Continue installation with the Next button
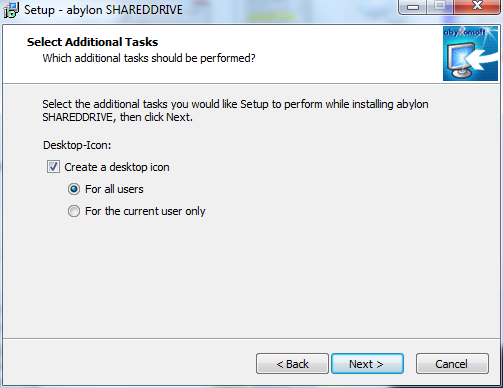Viewport: 503px width, 388px height. pos(367,364)
